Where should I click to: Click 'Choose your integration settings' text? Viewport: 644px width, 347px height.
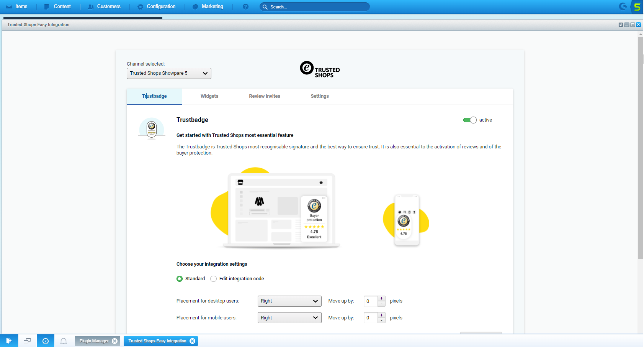pos(212,264)
